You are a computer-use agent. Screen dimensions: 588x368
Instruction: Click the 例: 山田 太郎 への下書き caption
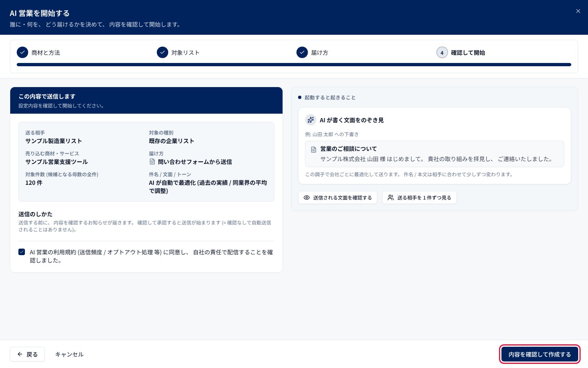click(x=332, y=135)
